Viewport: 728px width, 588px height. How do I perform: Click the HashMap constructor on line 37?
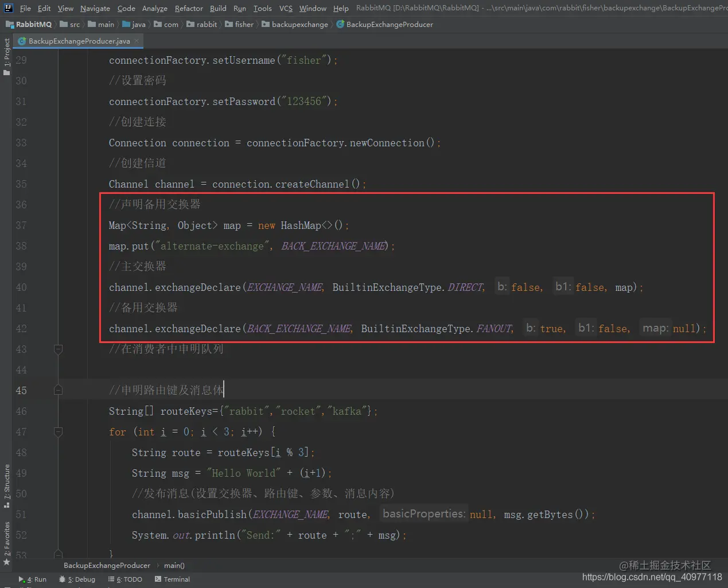(312, 225)
